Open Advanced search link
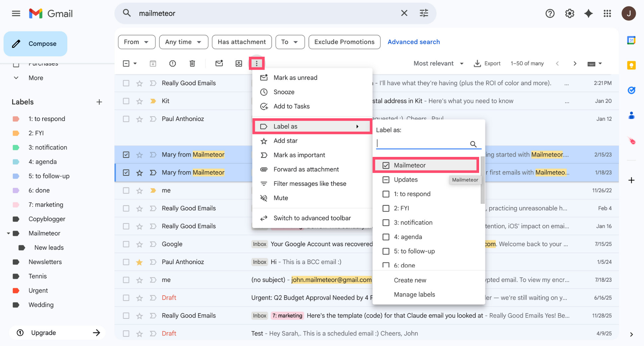644x346 pixels. [413, 42]
